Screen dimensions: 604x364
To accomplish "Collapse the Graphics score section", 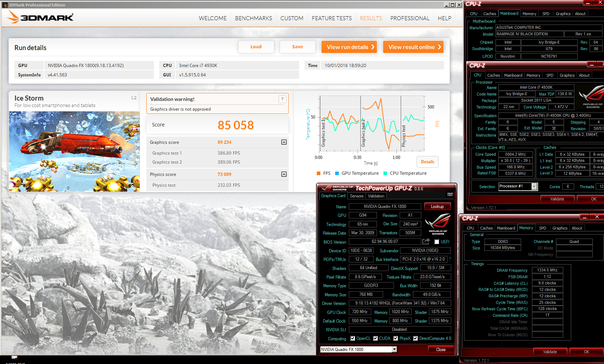I will (284, 142).
